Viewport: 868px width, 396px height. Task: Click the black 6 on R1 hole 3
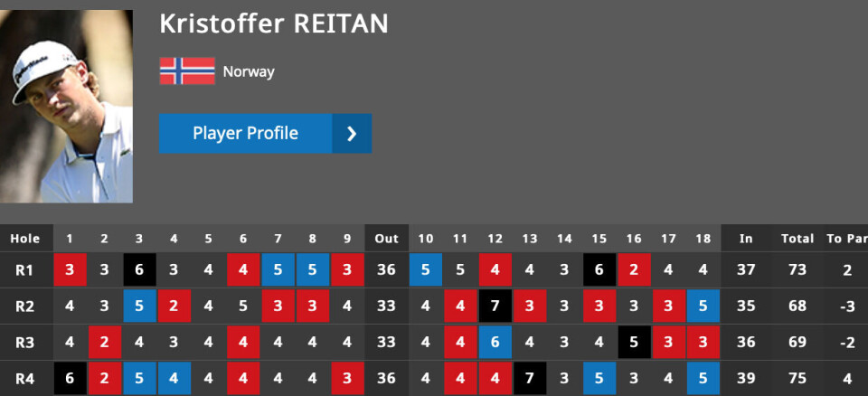click(139, 269)
